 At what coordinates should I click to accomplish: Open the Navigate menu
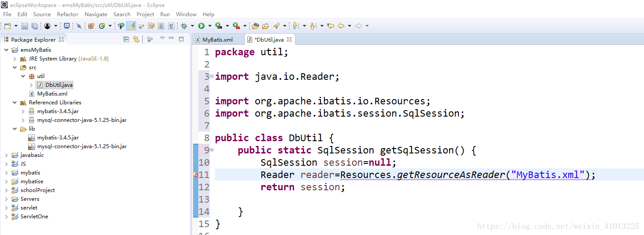coord(96,14)
